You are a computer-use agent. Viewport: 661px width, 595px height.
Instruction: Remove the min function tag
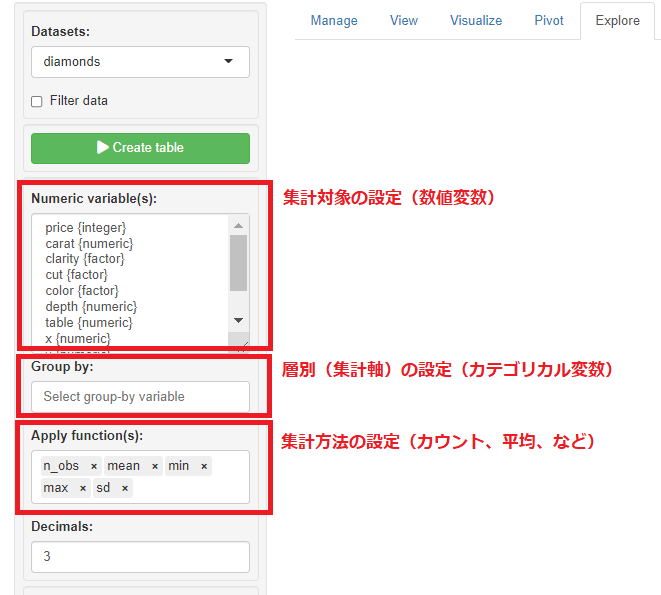(x=204, y=466)
